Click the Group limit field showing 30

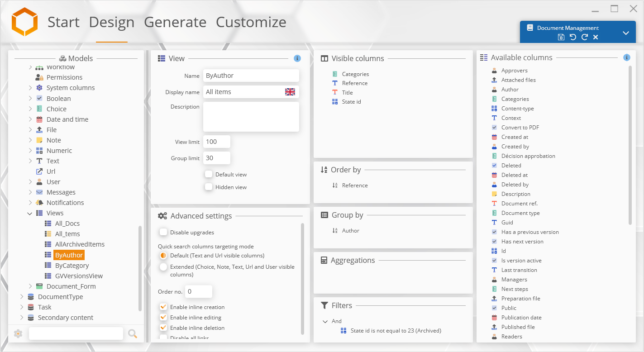[x=217, y=158]
